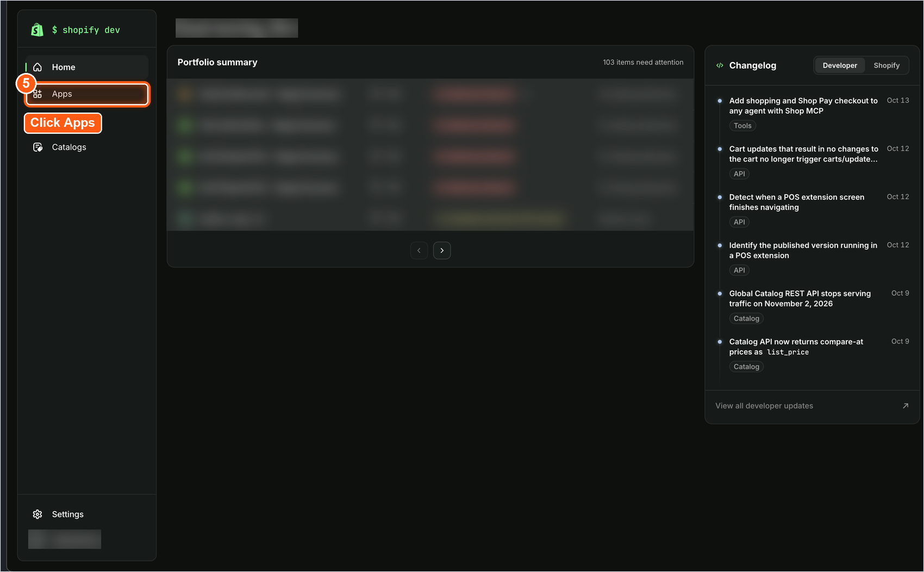Viewport: 924px width, 572px height.
Task: Click '$ shopify dev' title text
Action: coord(86,30)
